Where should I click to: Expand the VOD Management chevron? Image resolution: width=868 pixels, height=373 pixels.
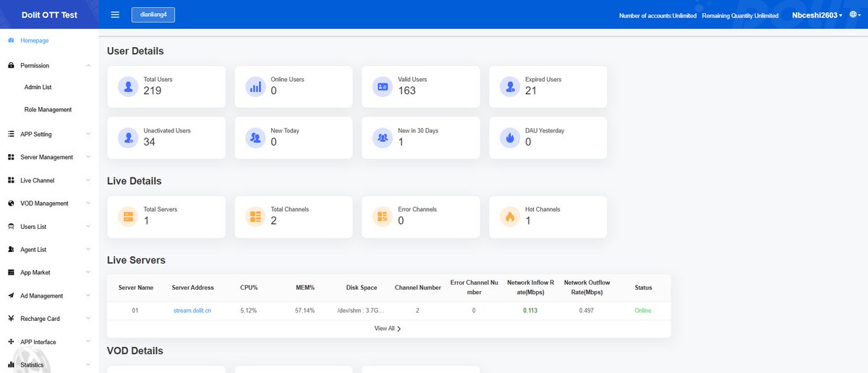[x=88, y=204]
